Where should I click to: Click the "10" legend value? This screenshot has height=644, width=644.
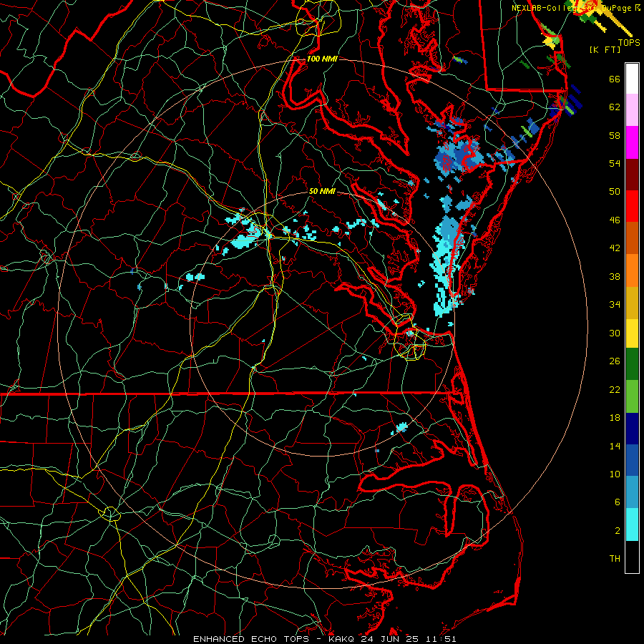coord(615,474)
